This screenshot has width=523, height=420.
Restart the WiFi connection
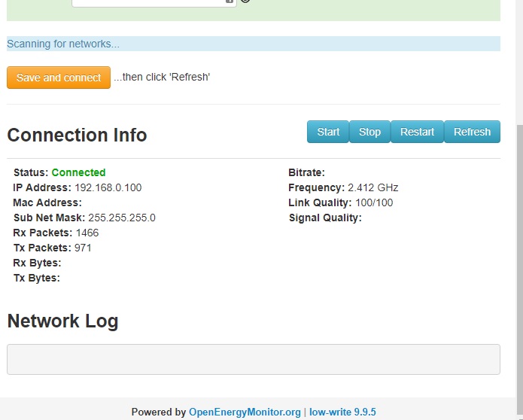click(417, 132)
